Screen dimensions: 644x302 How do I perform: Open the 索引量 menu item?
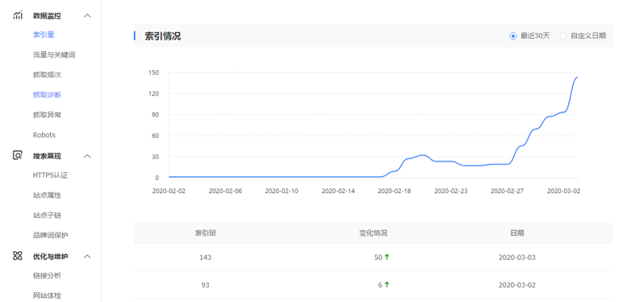pyautogui.click(x=44, y=35)
